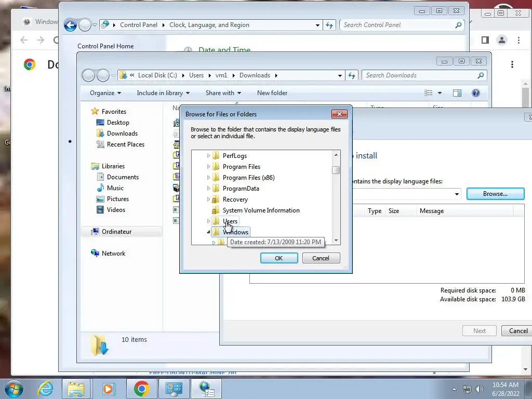The image size is (532, 399).
Task: Refresh the Control Panel window
Action: [x=329, y=25]
